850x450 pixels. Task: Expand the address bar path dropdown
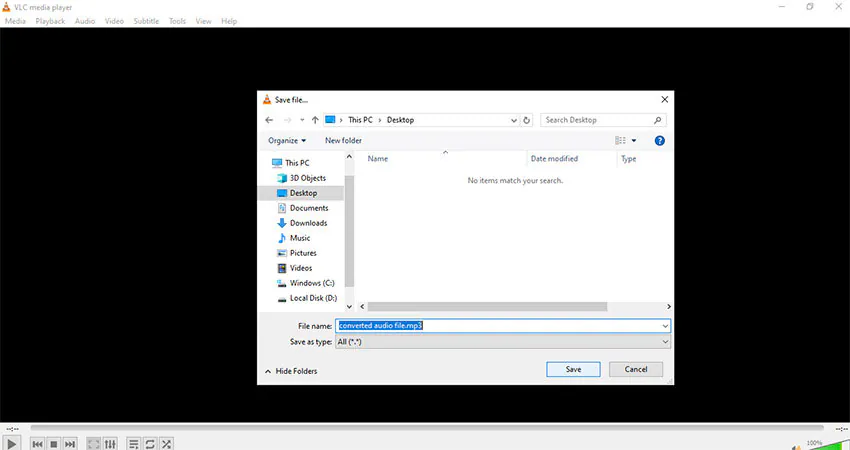point(513,120)
